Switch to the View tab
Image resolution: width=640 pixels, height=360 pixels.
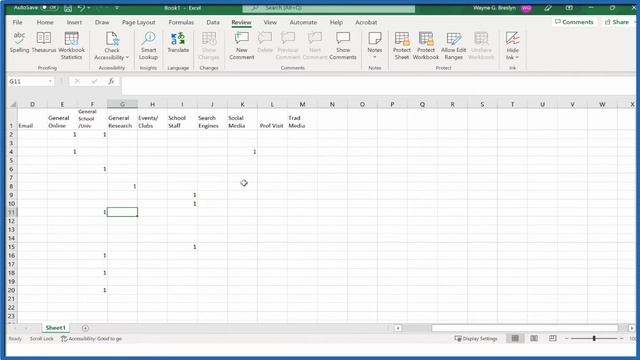(x=270, y=22)
